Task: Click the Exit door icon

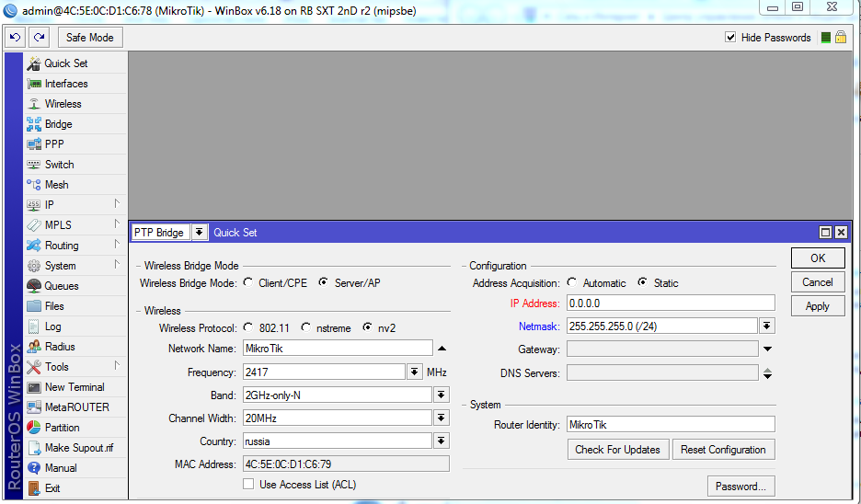Action: 34,488
